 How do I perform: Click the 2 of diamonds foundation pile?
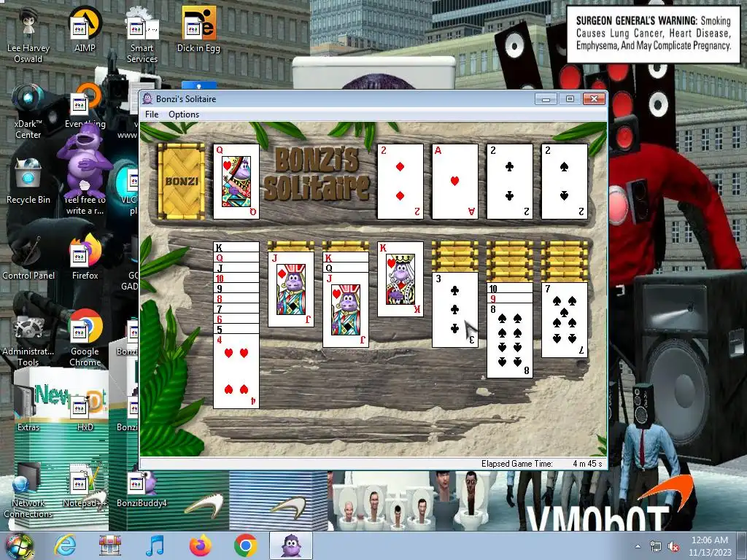click(400, 182)
